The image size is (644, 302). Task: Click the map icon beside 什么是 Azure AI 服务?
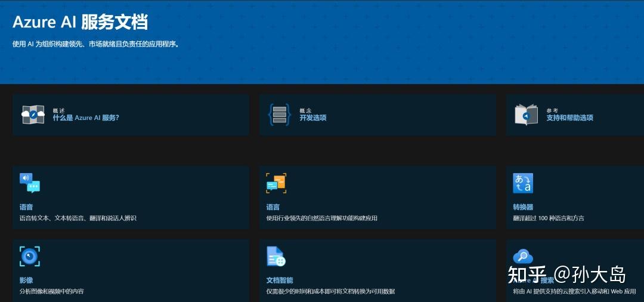click(33, 114)
